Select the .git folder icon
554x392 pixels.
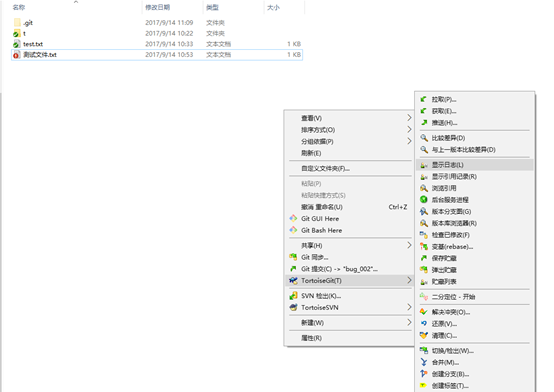(x=17, y=23)
